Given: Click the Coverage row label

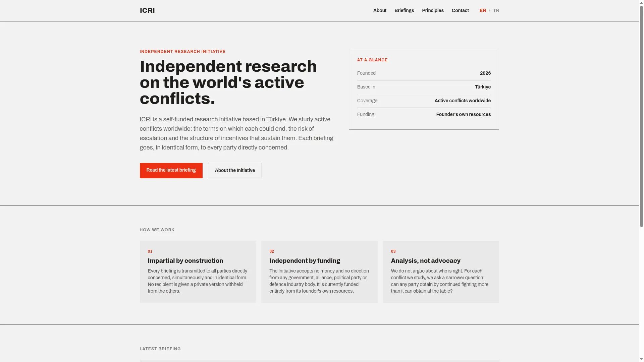Looking at the screenshot, I should point(367,101).
